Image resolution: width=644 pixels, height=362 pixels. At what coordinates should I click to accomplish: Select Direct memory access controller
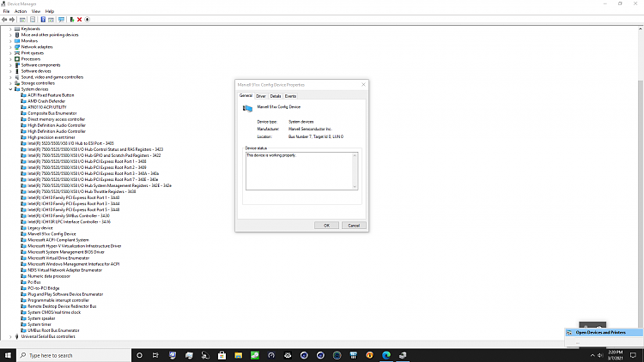click(57, 119)
